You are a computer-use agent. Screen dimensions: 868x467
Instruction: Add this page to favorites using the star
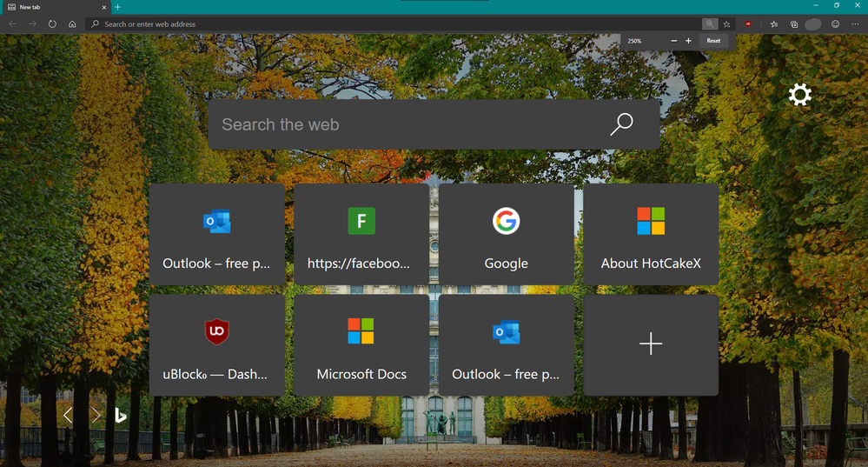pos(727,24)
